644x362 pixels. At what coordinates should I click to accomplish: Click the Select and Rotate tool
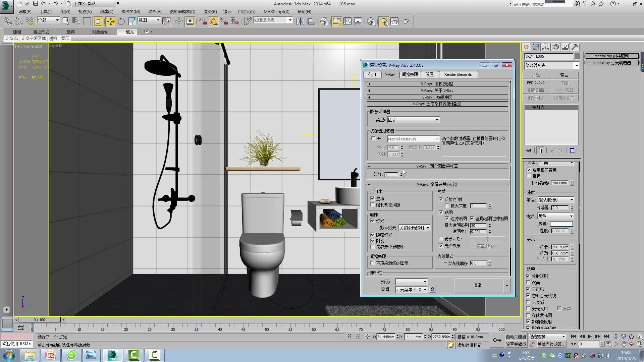(121, 21)
